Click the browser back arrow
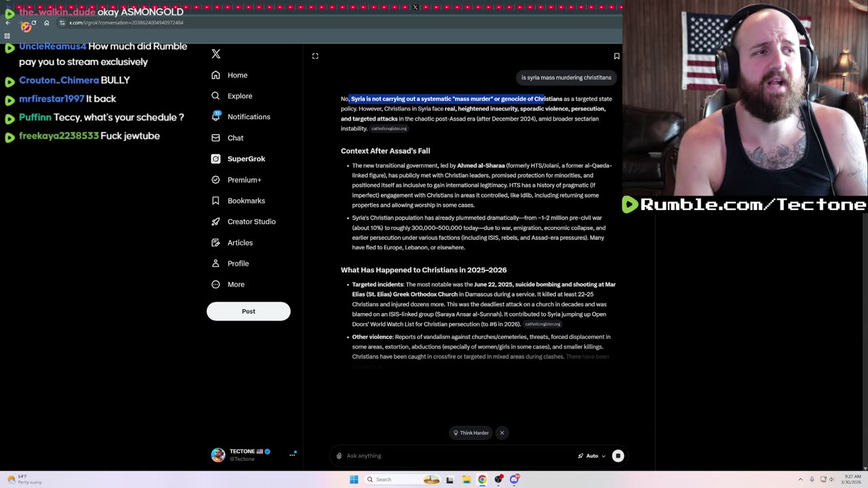Viewport: 868px width, 488px height. pos(8,23)
